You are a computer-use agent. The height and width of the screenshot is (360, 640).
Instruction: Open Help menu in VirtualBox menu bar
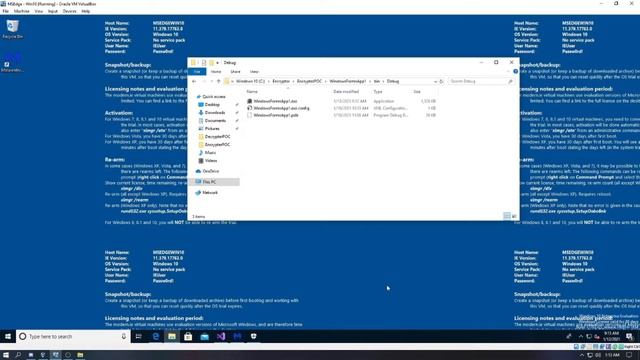point(86,11)
